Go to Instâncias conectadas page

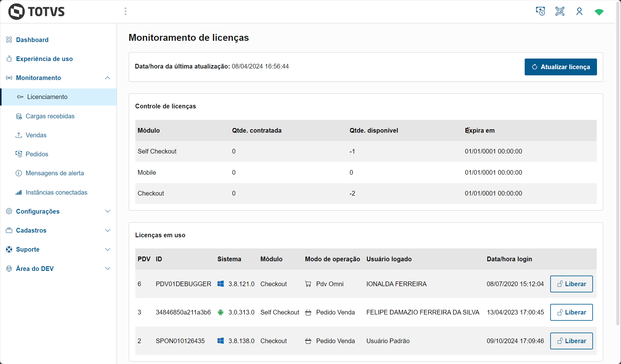tap(56, 192)
